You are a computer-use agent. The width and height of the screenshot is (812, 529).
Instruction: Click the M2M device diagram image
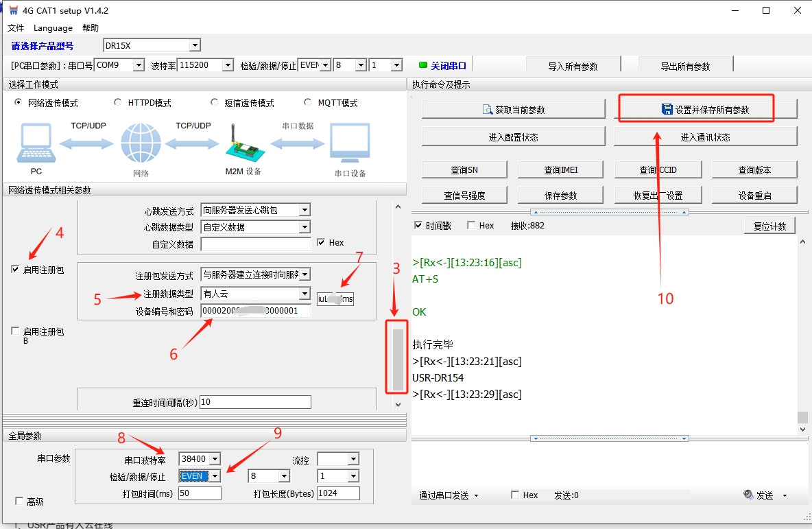point(244,143)
